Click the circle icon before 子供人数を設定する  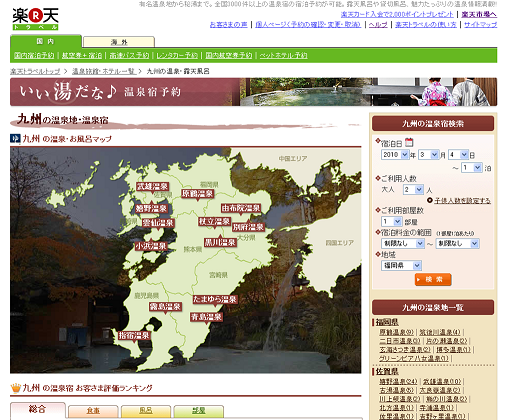click(x=430, y=200)
